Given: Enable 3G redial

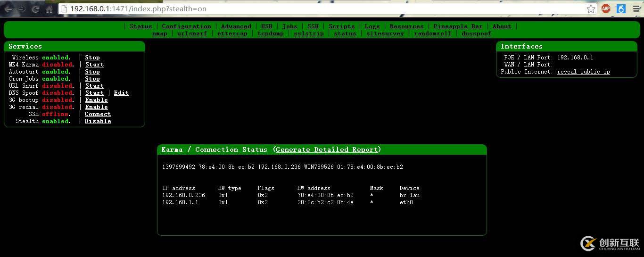Looking at the screenshot, I should click(x=97, y=107).
